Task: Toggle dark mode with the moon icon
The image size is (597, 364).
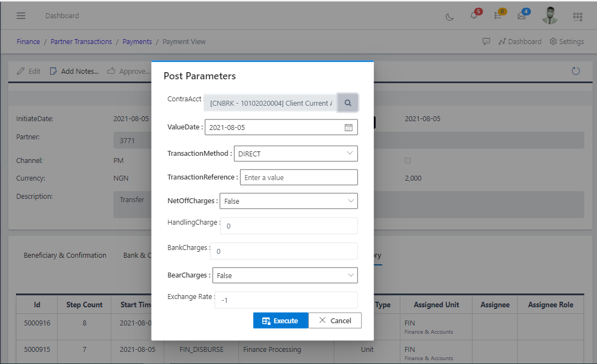Action: click(x=449, y=17)
